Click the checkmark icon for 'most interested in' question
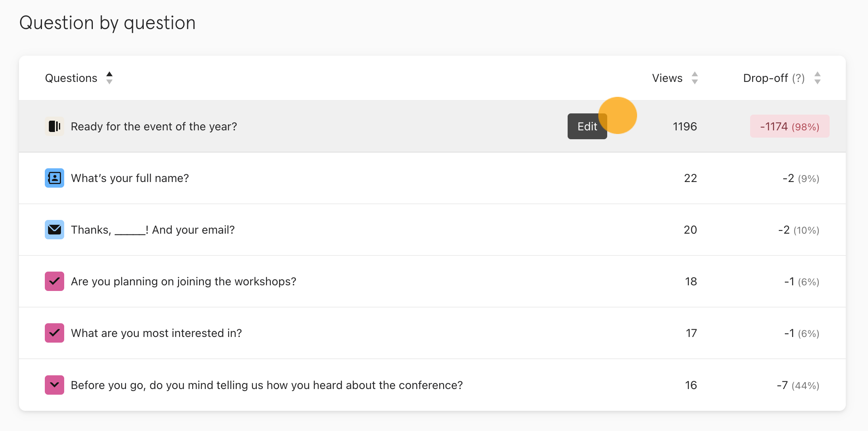868x431 pixels. tap(55, 333)
